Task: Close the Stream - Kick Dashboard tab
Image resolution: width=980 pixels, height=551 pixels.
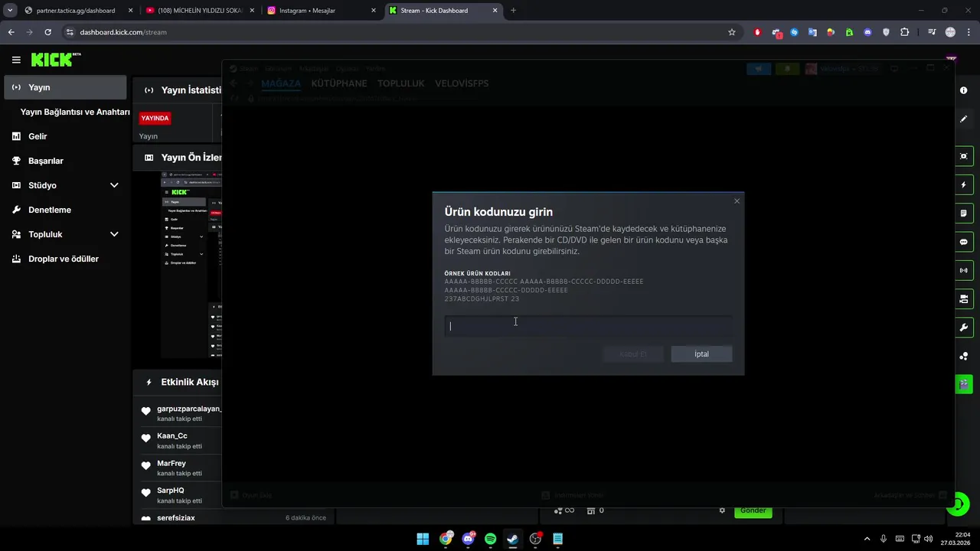Action: coord(495,11)
